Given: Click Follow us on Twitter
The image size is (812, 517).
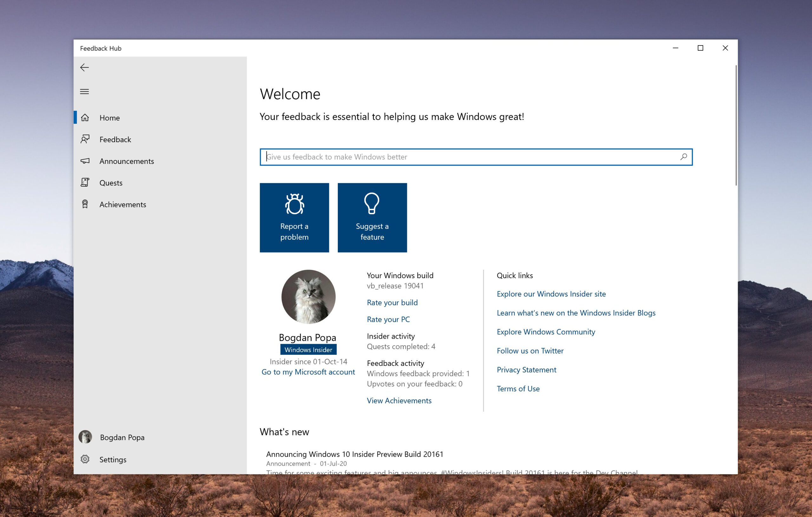Looking at the screenshot, I should pyautogui.click(x=530, y=351).
